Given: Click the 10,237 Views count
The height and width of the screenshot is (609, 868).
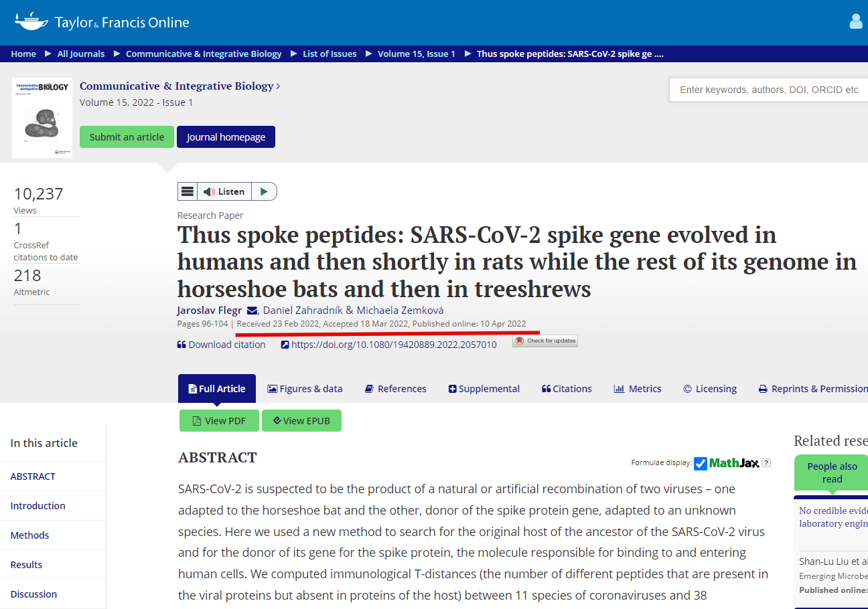Looking at the screenshot, I should (x=39, y=194).
